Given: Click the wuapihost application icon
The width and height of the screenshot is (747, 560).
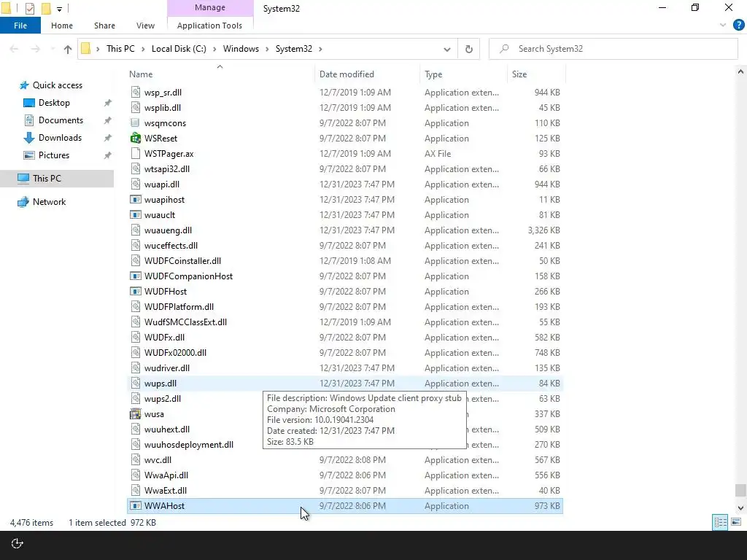Looking at the screenshot, I should [x=136, y=200].
